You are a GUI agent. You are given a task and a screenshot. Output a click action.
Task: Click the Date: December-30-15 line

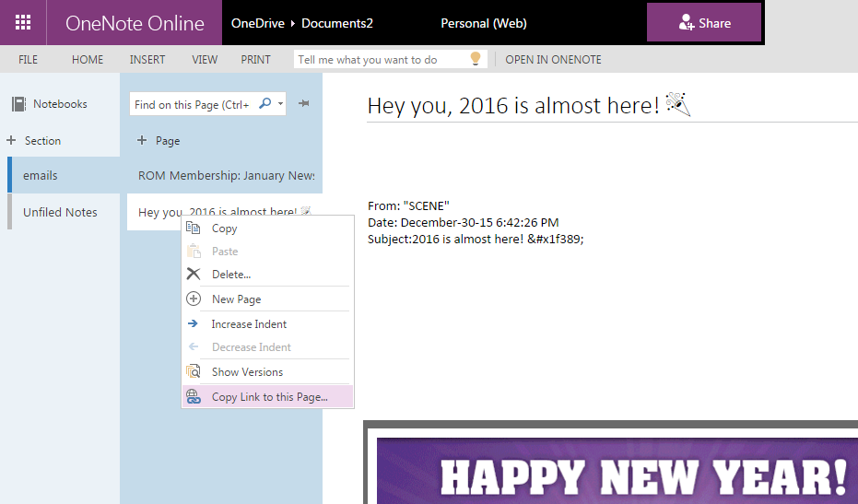pos(463,222)
